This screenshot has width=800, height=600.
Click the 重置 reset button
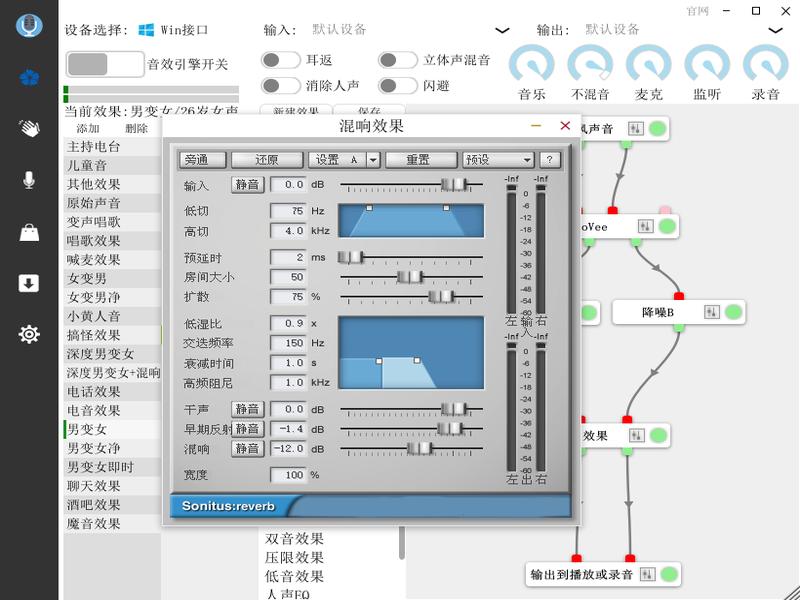coord(418,160)
